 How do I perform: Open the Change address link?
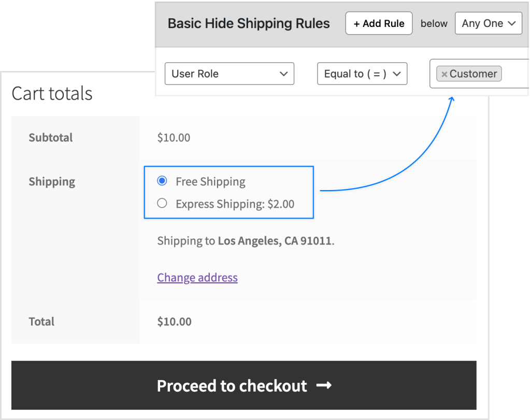[x=197, y=278]
